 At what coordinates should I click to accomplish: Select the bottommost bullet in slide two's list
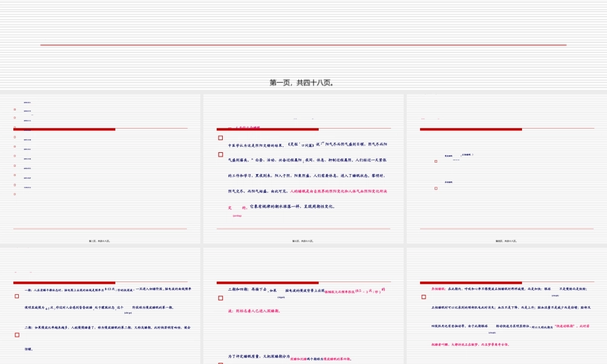[x=15, y=194]
